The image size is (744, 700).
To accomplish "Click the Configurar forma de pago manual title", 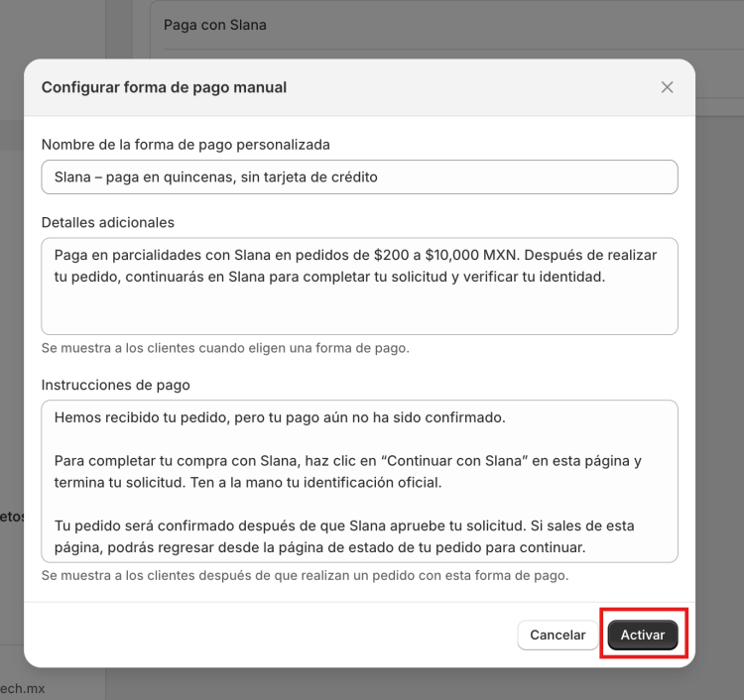I will tap(164, 87).
